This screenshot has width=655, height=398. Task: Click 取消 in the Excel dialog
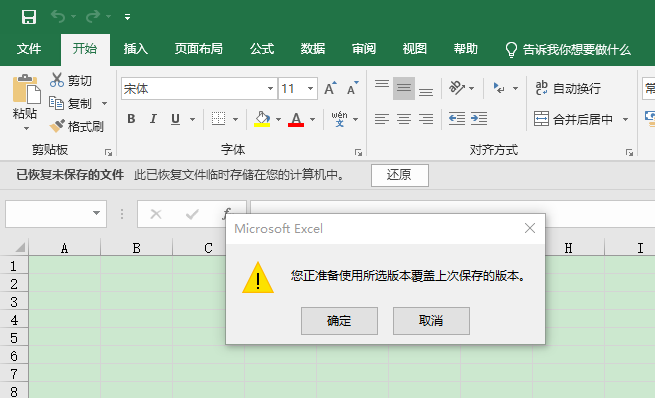coord(431,321)
